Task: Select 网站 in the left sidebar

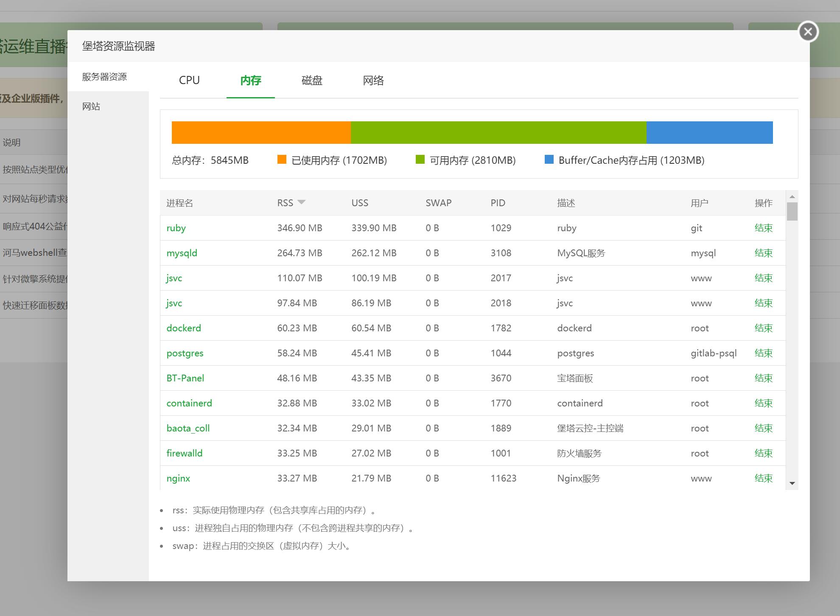Action: tap(91, 106)
